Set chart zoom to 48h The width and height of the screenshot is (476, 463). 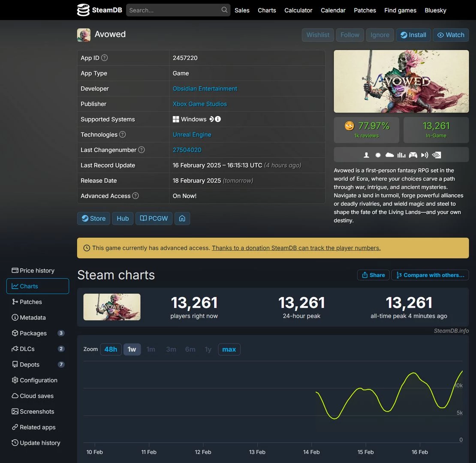(111, 349)
